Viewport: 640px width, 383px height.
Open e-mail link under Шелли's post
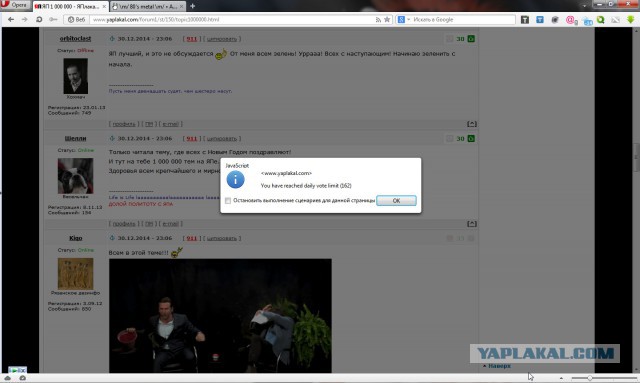(170, 224)
